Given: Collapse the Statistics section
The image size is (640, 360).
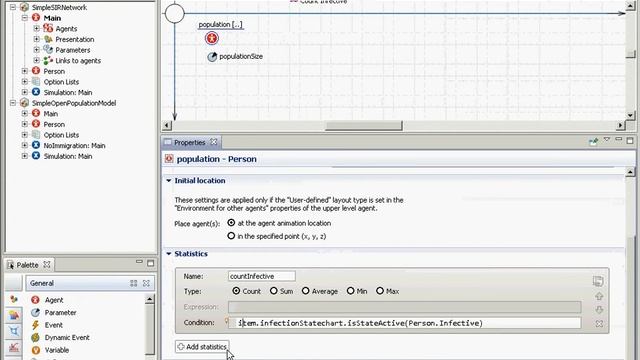Looking at the screenshot, I should tap(169, 253).
